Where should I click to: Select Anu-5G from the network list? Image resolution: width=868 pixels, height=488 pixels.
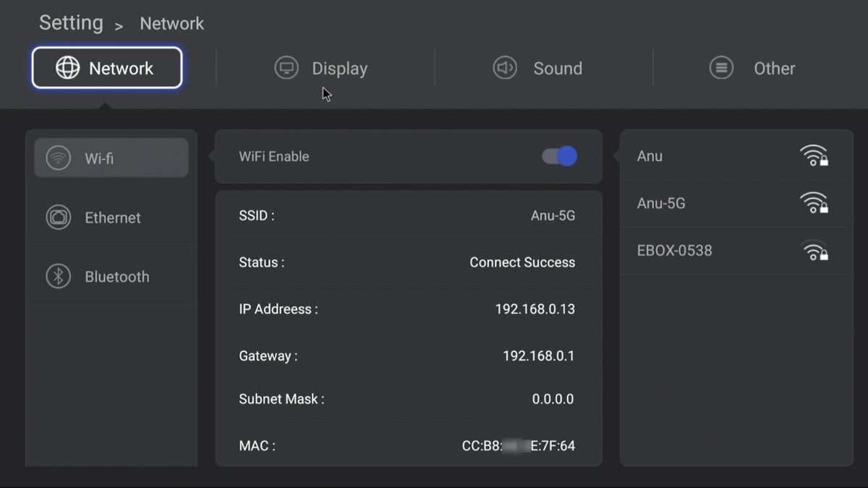point(723,203)
